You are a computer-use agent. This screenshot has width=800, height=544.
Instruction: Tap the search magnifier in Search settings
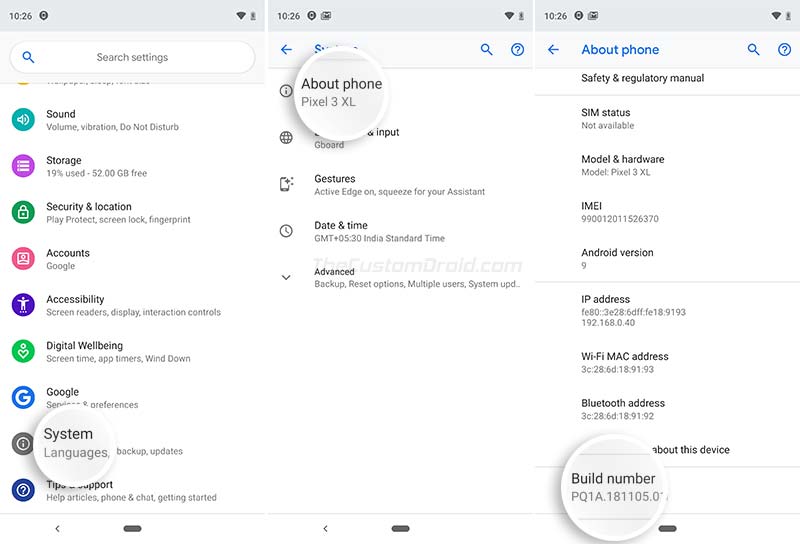tap(29, 57)
